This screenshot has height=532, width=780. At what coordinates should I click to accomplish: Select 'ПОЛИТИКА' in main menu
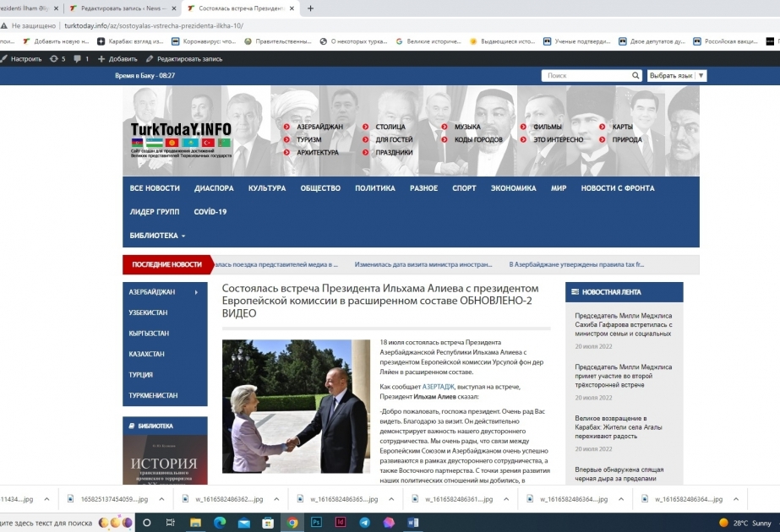375,188
